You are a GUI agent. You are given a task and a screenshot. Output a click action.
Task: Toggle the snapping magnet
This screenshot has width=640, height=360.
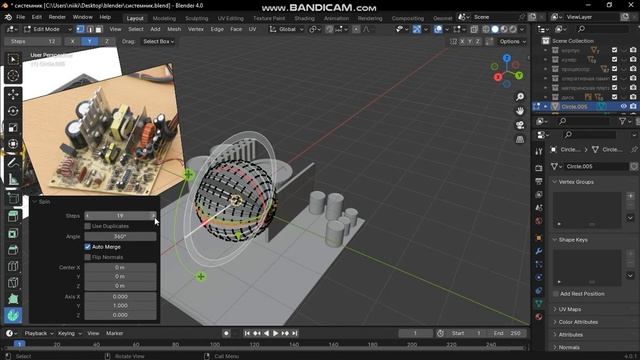point(329,29)
